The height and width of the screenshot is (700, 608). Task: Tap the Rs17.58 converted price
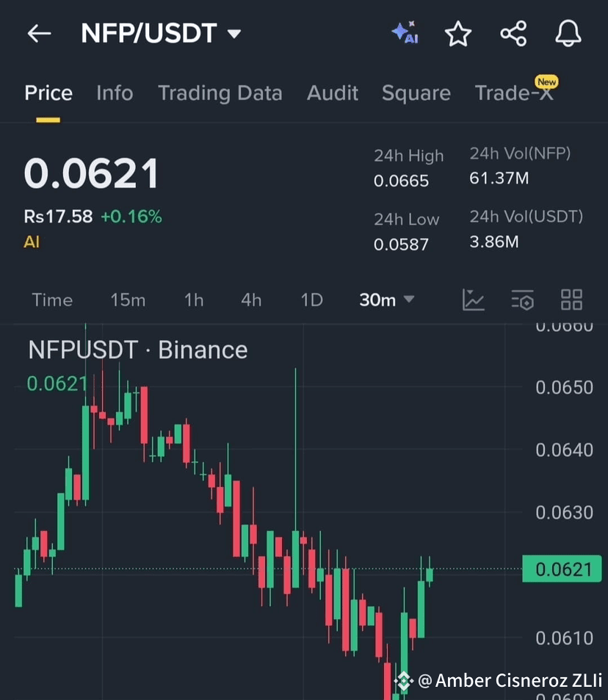click(58, 217)
